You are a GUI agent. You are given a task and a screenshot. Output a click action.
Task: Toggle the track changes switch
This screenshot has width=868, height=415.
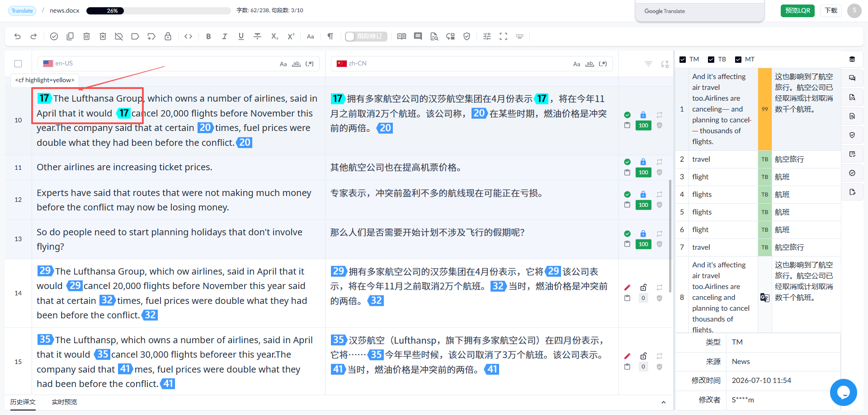366,37
